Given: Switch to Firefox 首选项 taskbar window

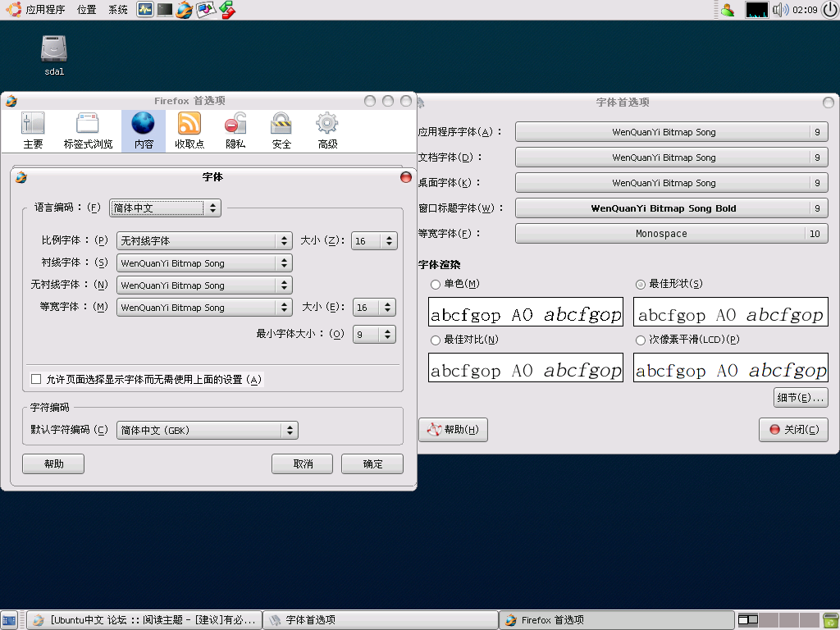Looking at the screenshot, I should coord(617,620).
